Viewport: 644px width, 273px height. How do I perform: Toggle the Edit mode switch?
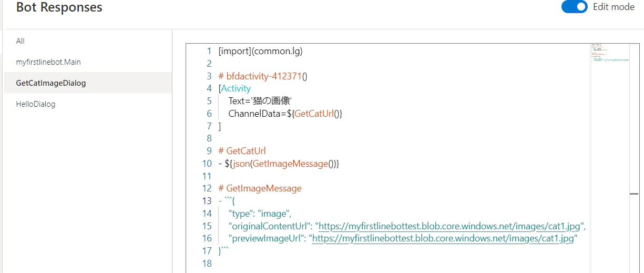574,7
